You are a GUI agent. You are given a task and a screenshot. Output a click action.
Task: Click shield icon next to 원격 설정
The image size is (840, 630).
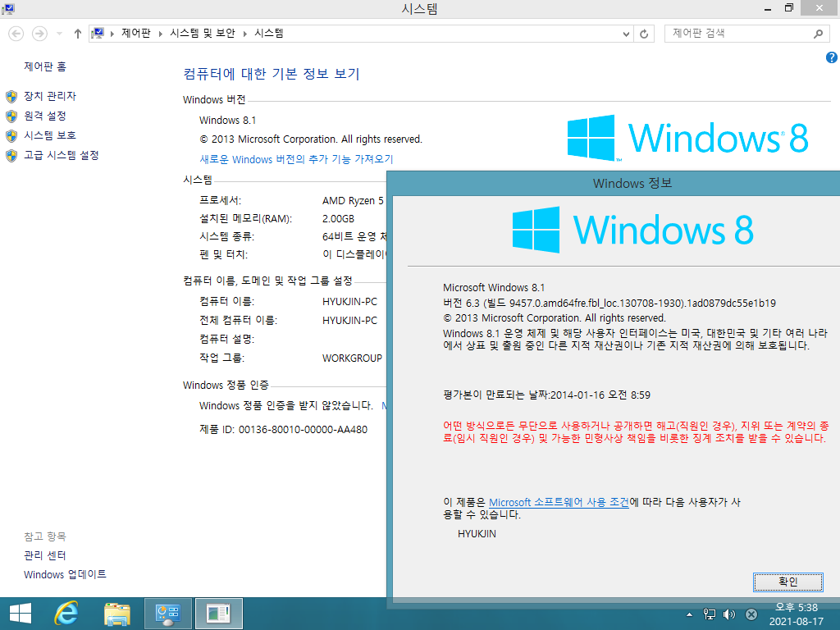pyautogui.click(x=11, y=116)
